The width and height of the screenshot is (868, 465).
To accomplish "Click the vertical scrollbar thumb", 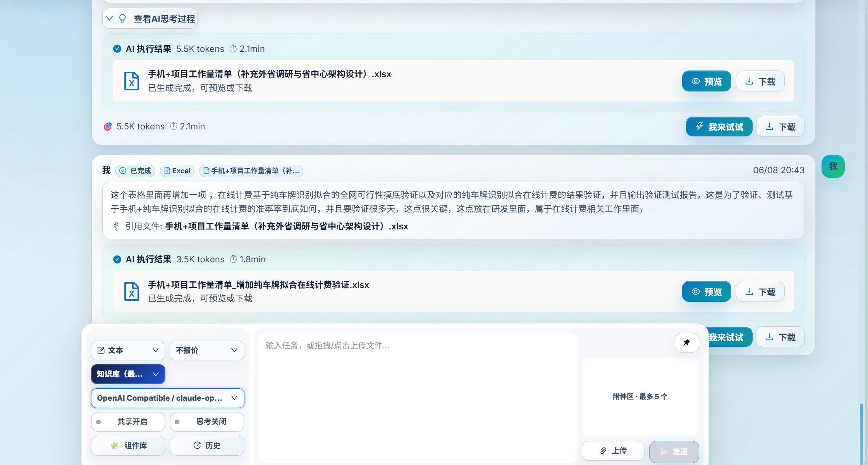I will tap(861, 433).
